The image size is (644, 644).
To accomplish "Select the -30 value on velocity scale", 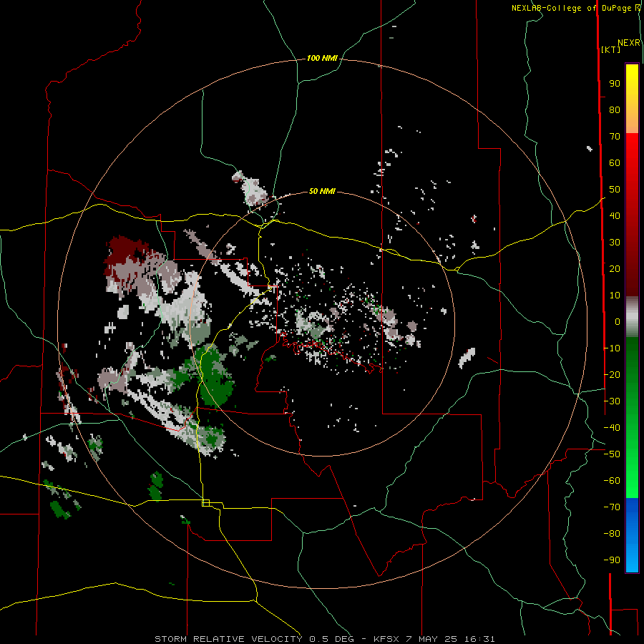I will tap(612, 401).
